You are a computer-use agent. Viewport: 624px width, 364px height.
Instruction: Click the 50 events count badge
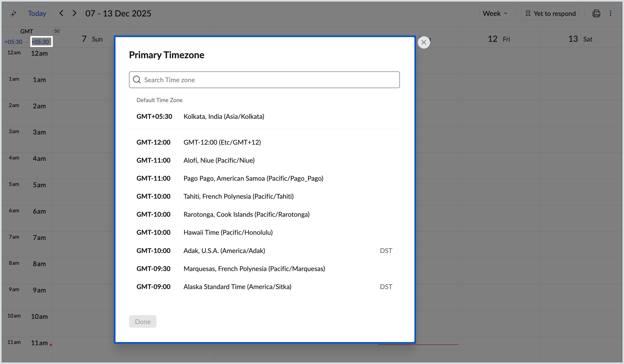pyautogui.click(x=57, y=31)
